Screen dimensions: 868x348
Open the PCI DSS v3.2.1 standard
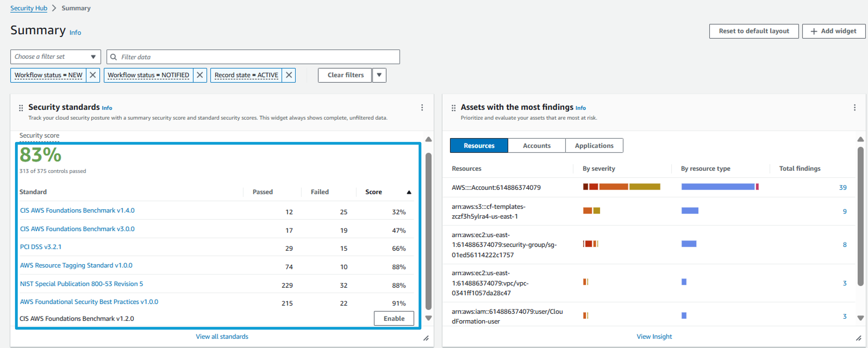pyautogui.click(x=40, y=247)
